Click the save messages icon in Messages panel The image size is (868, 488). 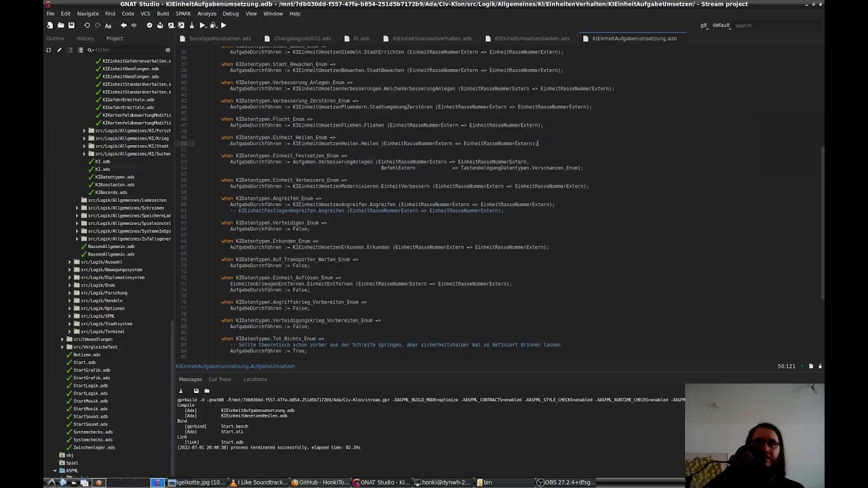point(196,390)
